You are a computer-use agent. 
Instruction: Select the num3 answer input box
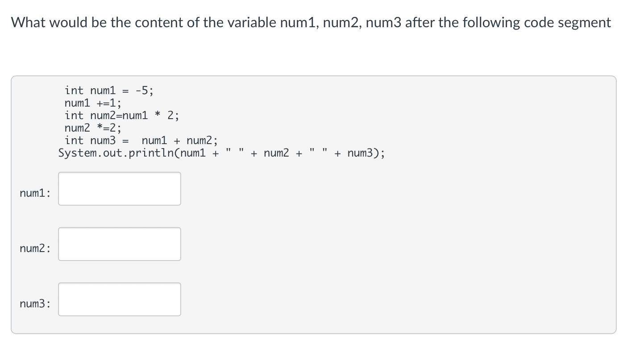pos(120,299)
